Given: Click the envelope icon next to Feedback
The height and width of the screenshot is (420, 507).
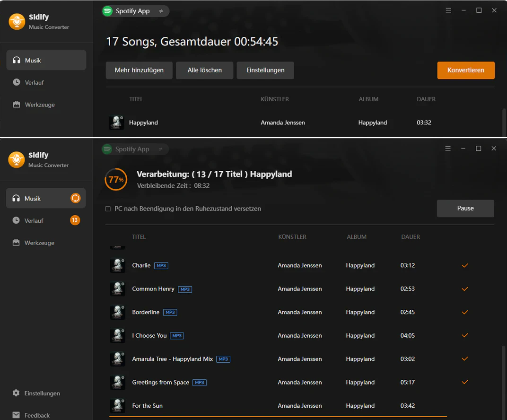Looking at the screenshot, I should pos(16,415).
